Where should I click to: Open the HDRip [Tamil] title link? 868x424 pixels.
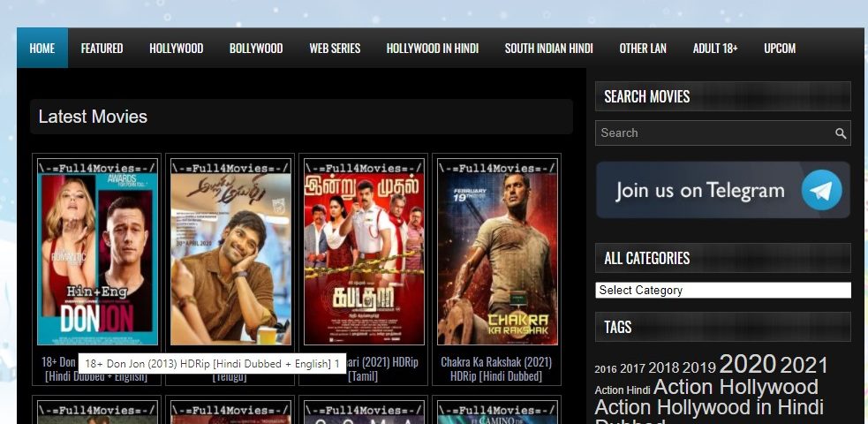coord(382,368)
